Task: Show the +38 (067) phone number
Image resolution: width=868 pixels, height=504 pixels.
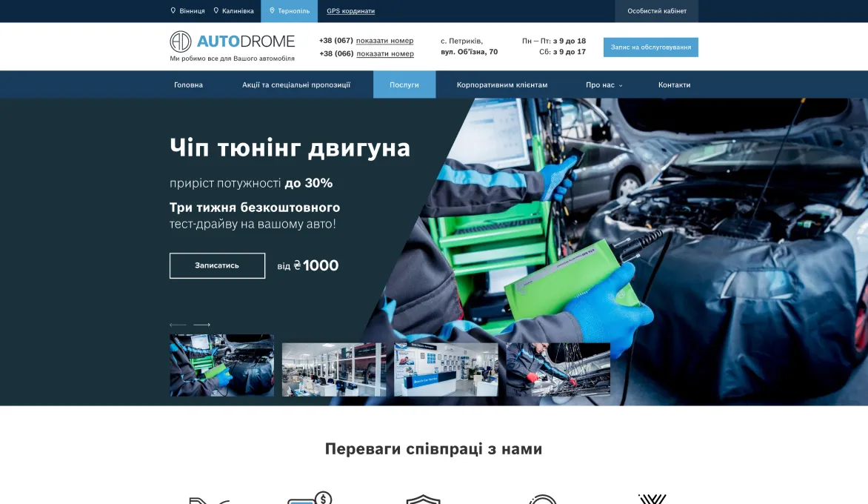Action: [x=384, y=41]
